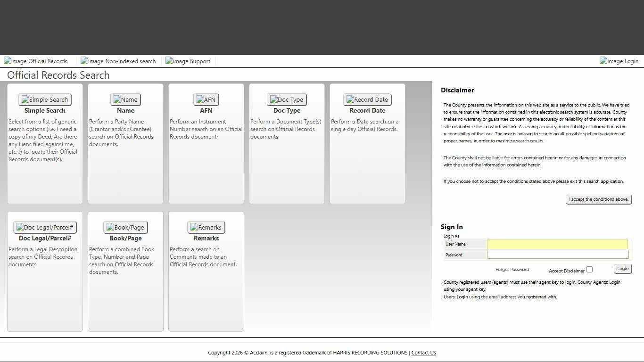Click the Login link in top bar
Screen dimensions: 644x362
coord(619,61)
